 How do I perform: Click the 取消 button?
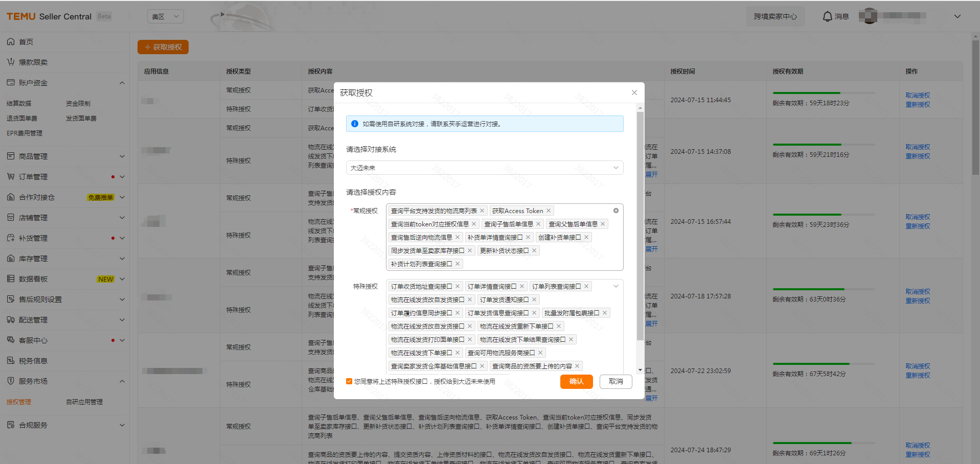pyautogui.click(x=616, y=382)
